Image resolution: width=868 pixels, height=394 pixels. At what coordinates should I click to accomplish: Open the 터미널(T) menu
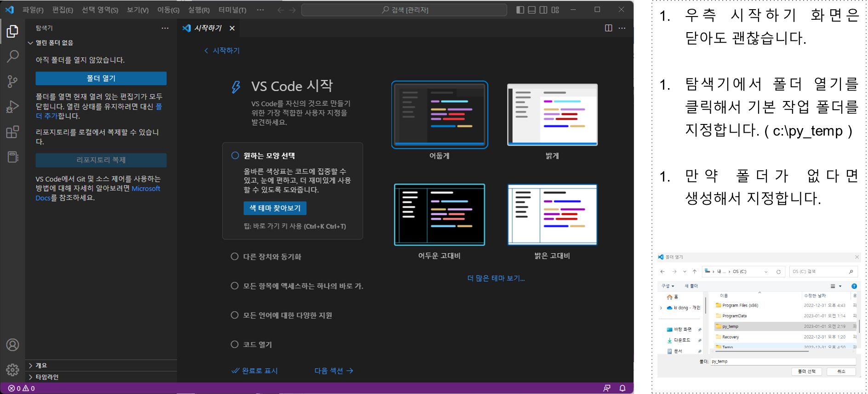[232, 10]
